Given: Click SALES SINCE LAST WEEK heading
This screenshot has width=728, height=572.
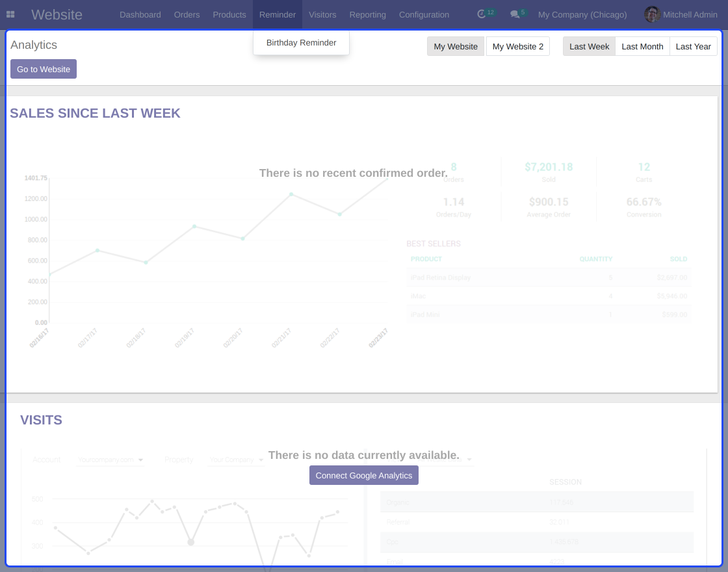Looking at the screenshot, I should tap(95, 113).
